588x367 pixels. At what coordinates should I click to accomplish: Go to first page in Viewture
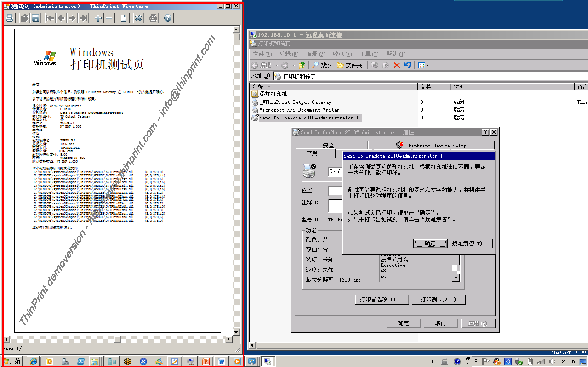pyautogui.click(x=50, y=18)
